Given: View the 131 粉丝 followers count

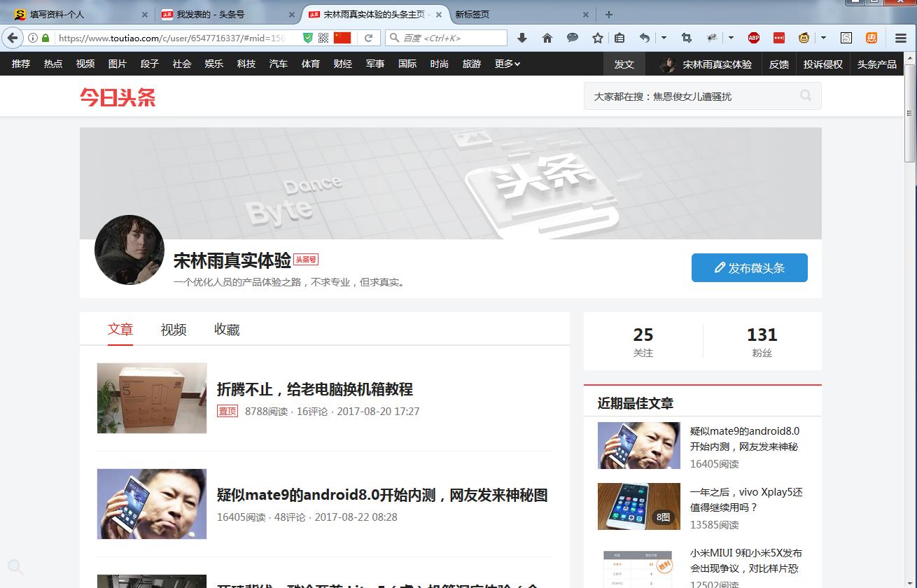Looking at the screenshot, I should (x=762, y=342).
